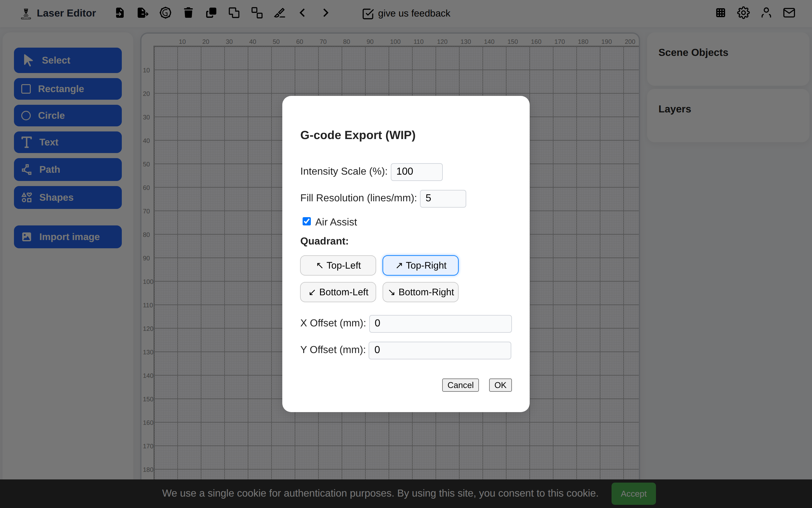The height and width of the screenshot is (508, 812).
Task: Click the Intensity Scale input field
Action: click(416, 172)
